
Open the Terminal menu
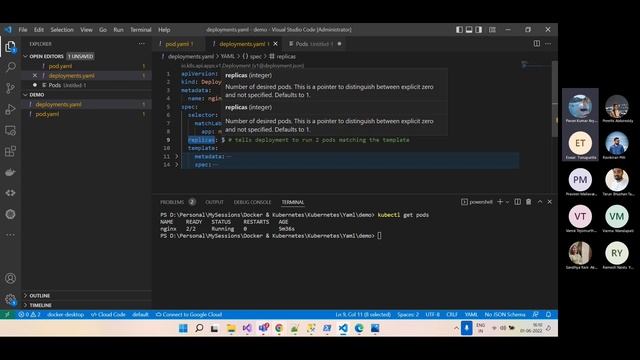click(x=141, y=30)
